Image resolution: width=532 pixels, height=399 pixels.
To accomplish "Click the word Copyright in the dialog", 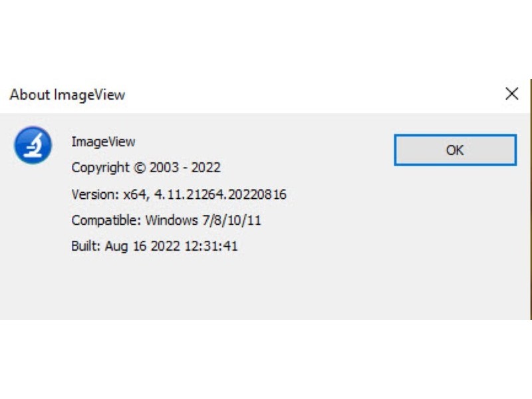I will (100, 168).
